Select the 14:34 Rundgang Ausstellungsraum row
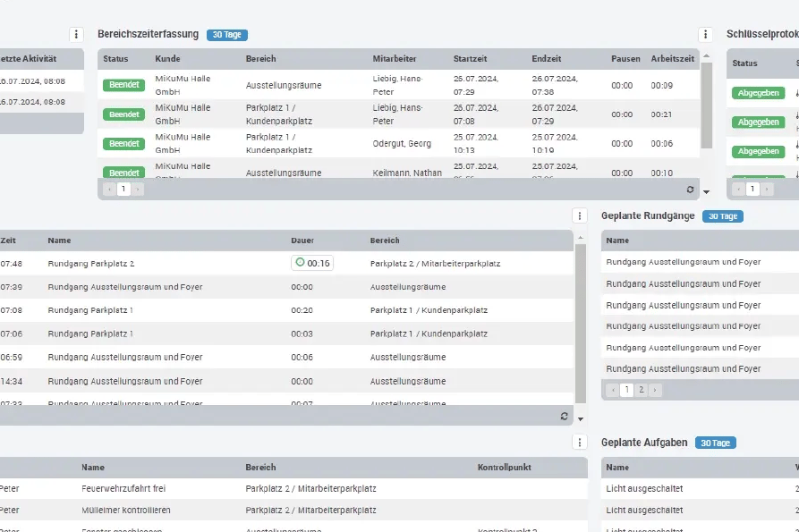Image resolution: width=799 pixels, height=532 pixels. [x=286, y=381]
